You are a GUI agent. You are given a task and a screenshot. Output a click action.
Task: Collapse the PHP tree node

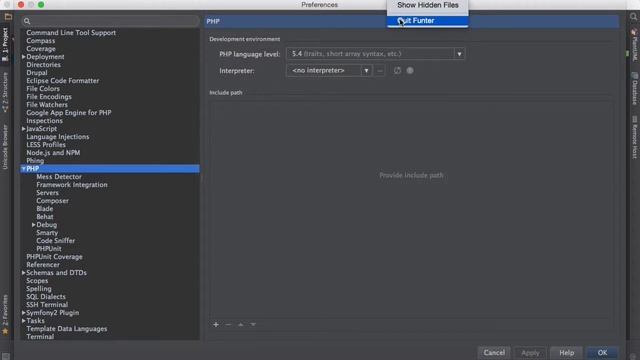23,169
